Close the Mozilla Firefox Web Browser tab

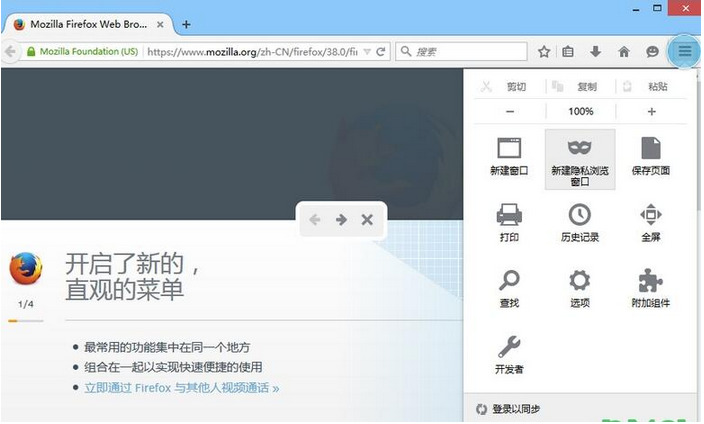[x=160, y=25]
